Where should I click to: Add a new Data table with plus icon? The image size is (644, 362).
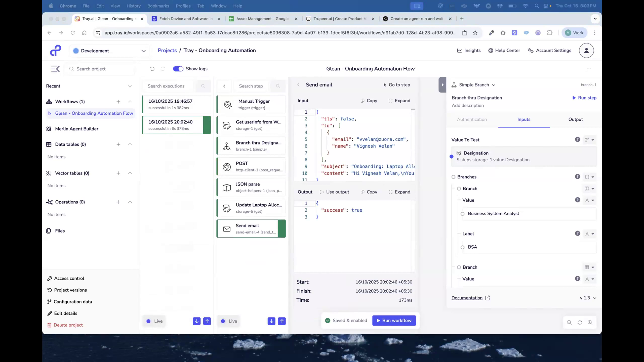point(118,144)
